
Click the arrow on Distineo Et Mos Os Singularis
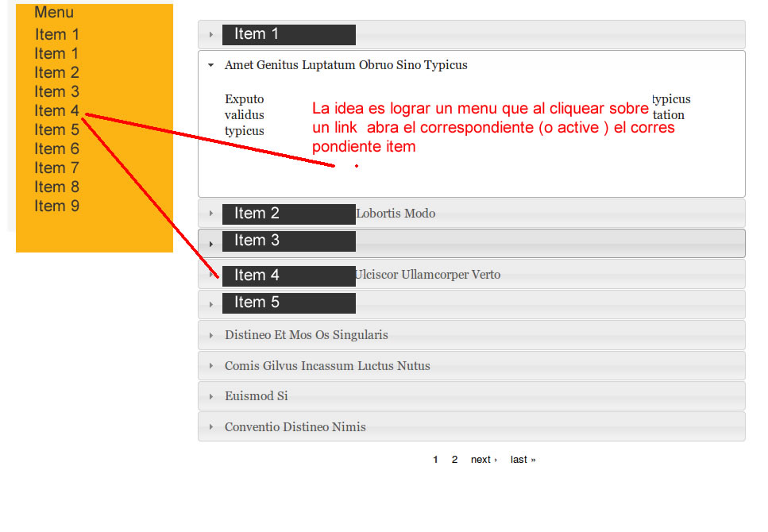pyautogui.click(x=211, y=335)
